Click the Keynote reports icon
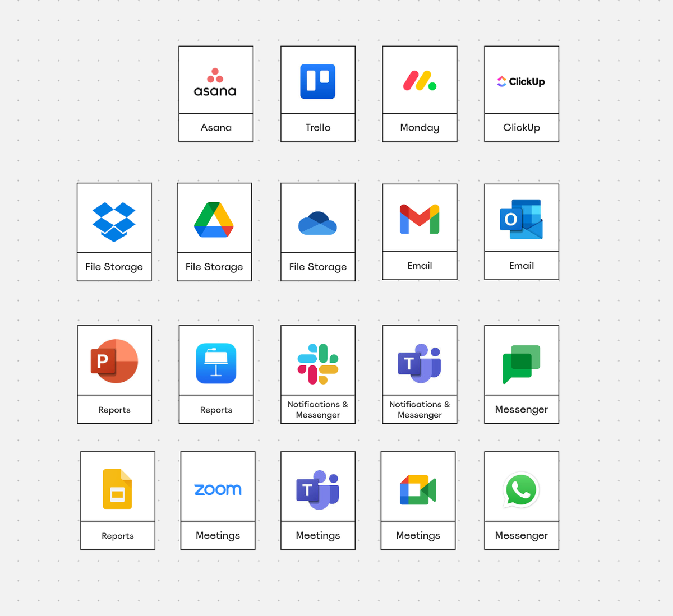The image size is (673, 616). tap(216, 363)
